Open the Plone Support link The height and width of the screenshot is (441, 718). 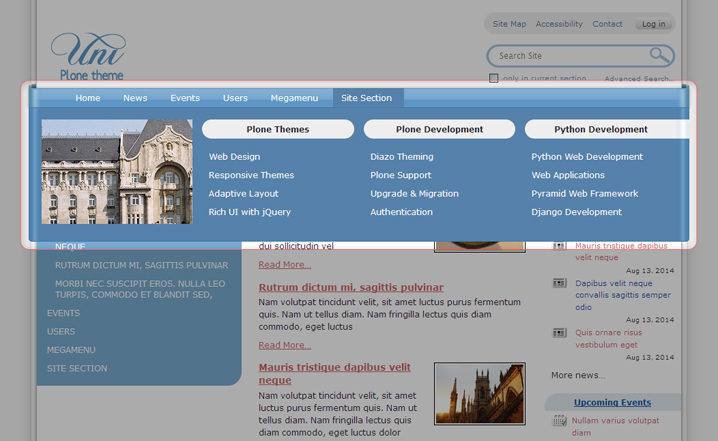401,175
